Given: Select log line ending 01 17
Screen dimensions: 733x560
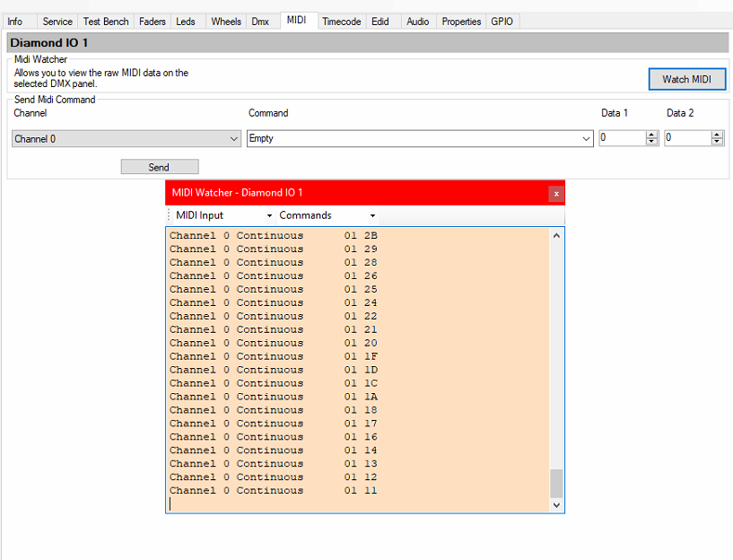Looking at the screenshot, I should (x=274, y=424).
